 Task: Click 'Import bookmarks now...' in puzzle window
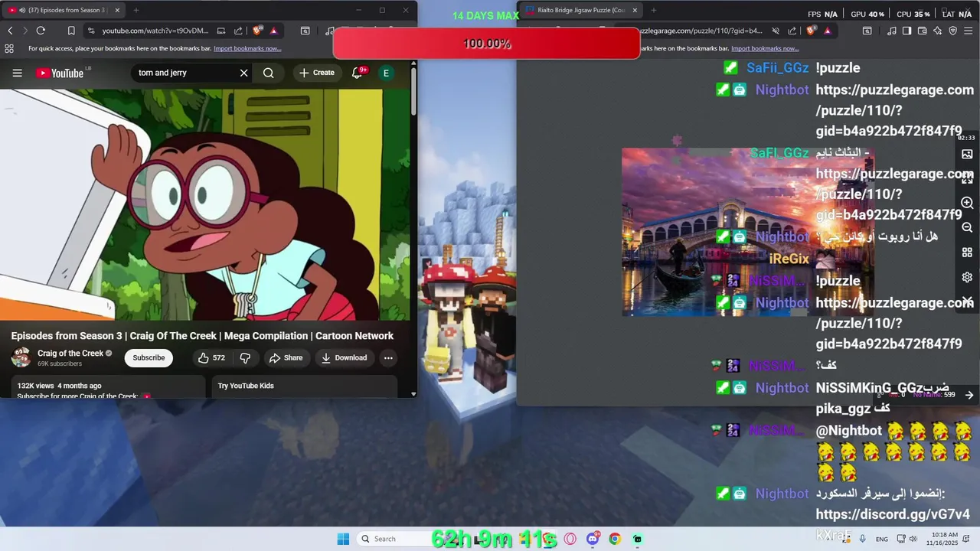coord(764,48)
